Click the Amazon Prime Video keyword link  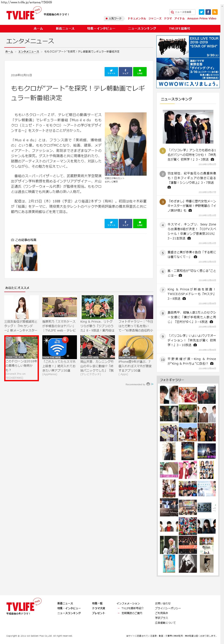click(201, 19)
